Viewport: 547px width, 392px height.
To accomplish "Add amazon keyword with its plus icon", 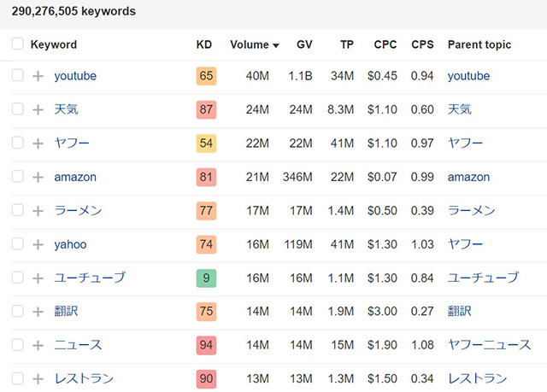I will [x=38, y=177].
